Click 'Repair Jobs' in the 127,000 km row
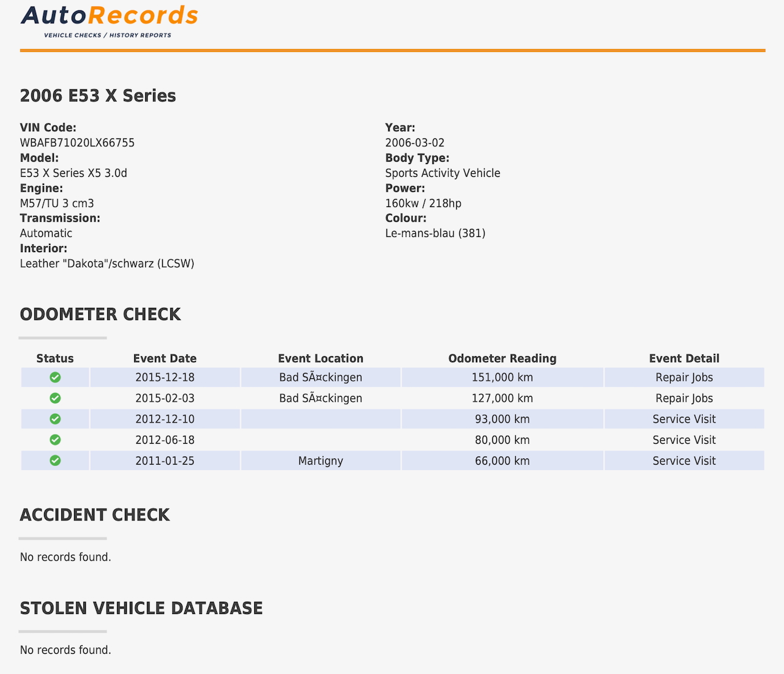Viewport: 784px width, 674px height. 684,398
